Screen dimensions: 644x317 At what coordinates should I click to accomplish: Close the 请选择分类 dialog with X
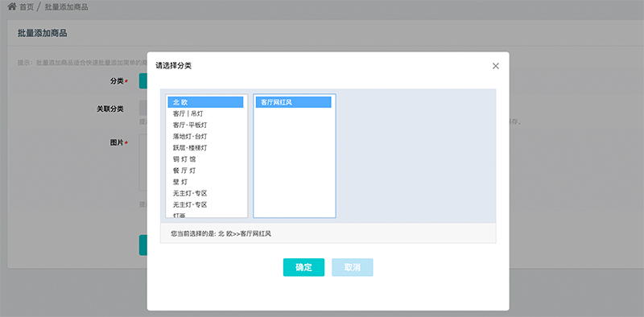(x=496, y=66)
